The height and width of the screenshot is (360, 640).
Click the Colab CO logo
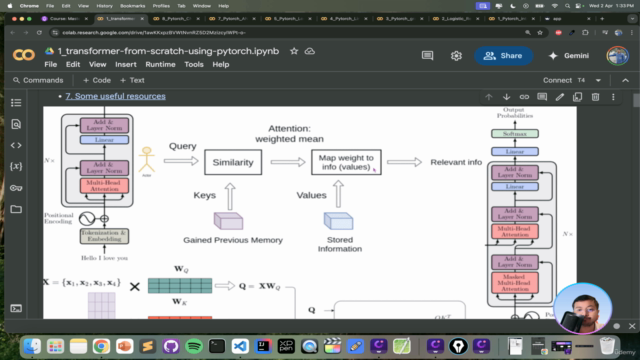coord(24,55)
